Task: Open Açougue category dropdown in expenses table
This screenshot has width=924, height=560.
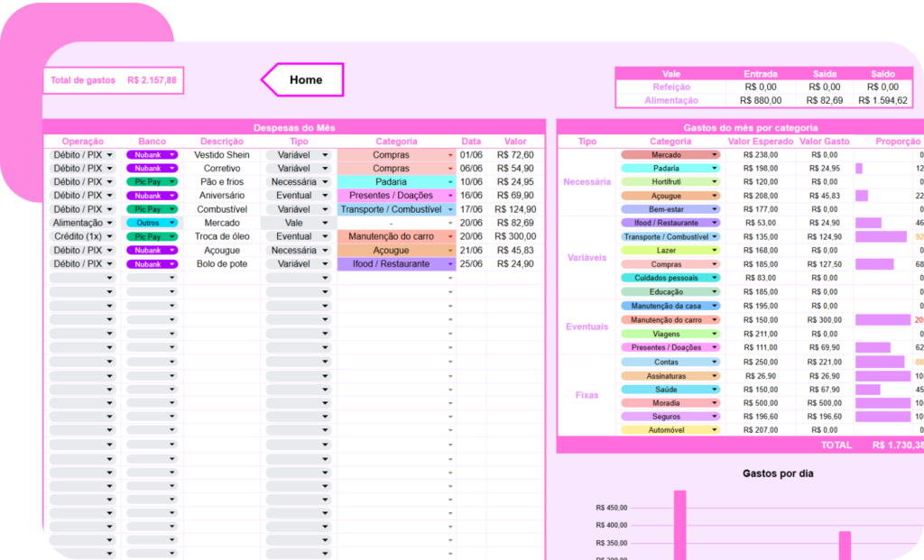Action: [396, 251]
